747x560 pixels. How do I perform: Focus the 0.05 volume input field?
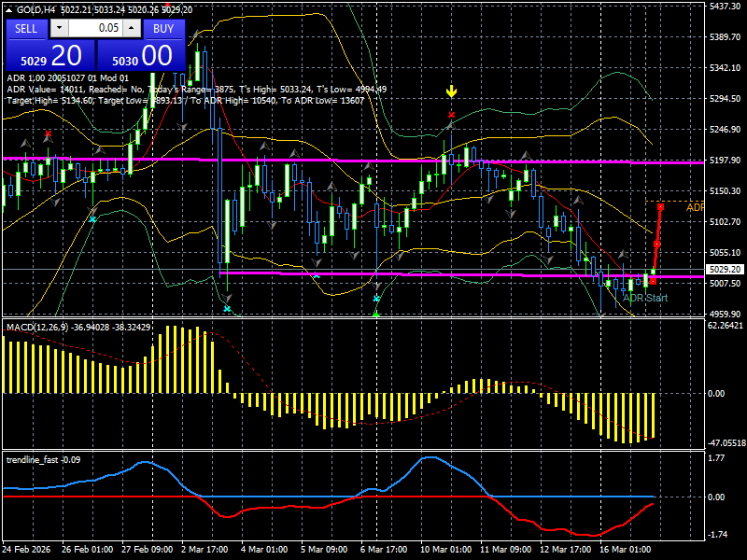(x=95, y=28)
